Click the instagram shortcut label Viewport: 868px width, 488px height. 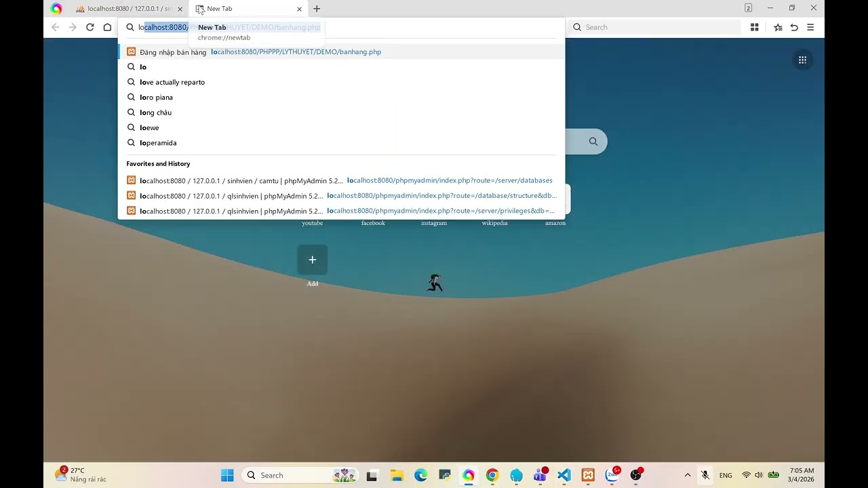(x=434, y=223)
